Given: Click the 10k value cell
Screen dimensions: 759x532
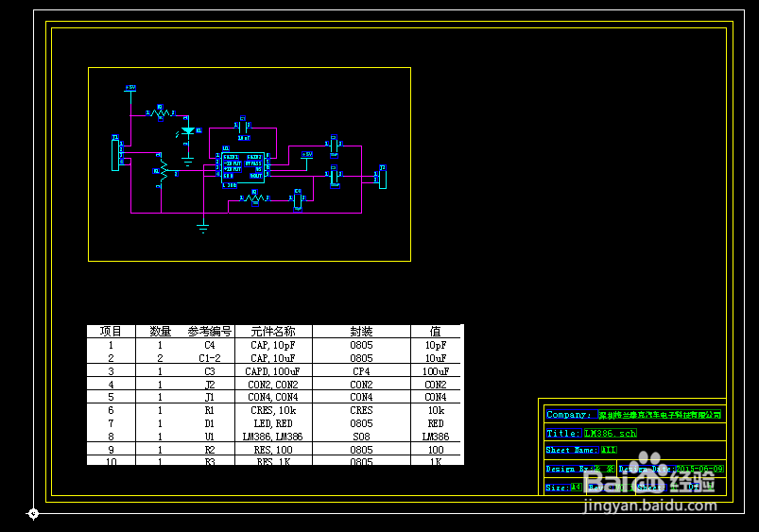Looking at the screenshot, I should 436,410.
